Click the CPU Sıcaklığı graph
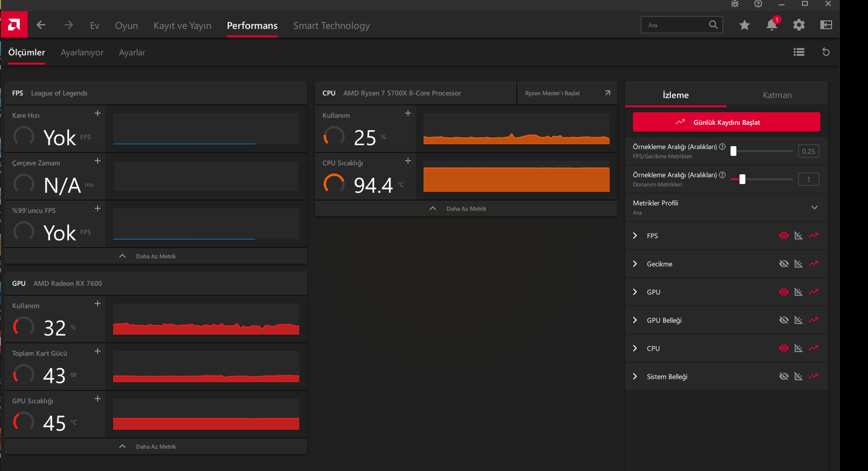Screen dimensions: 868x471 point(516,176)
